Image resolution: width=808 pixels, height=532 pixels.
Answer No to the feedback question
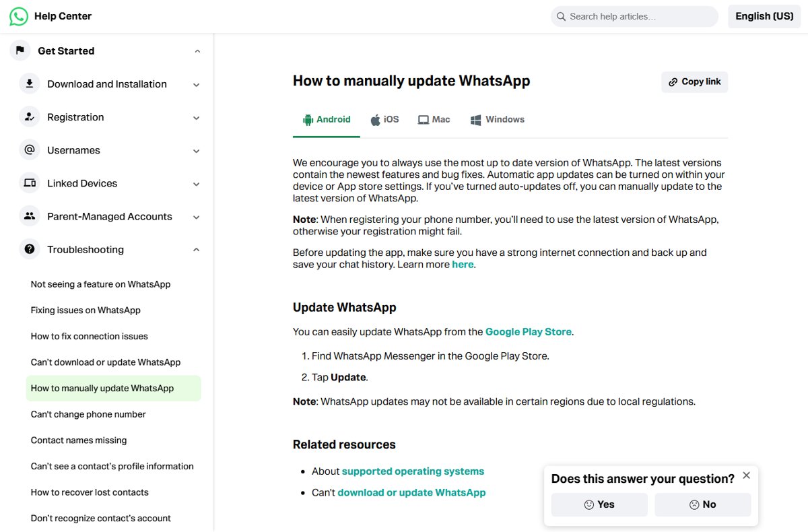coord(703,504)
